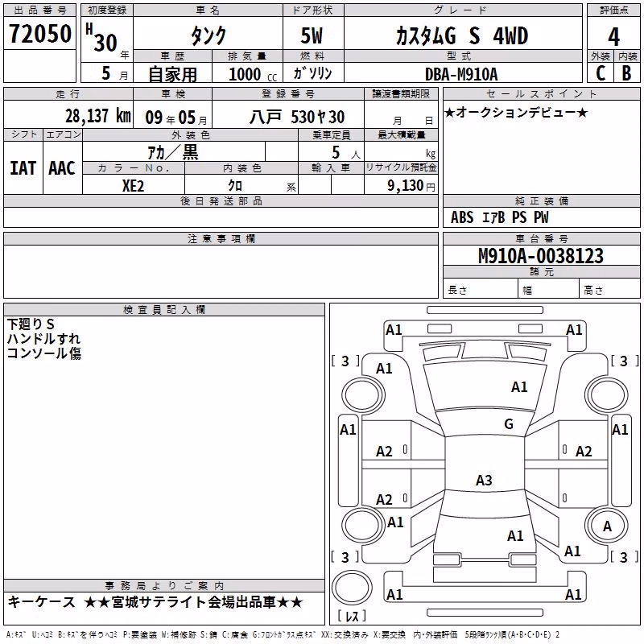
Task: Click 譲渡書類期限 header label
Action: pos(401,93)
